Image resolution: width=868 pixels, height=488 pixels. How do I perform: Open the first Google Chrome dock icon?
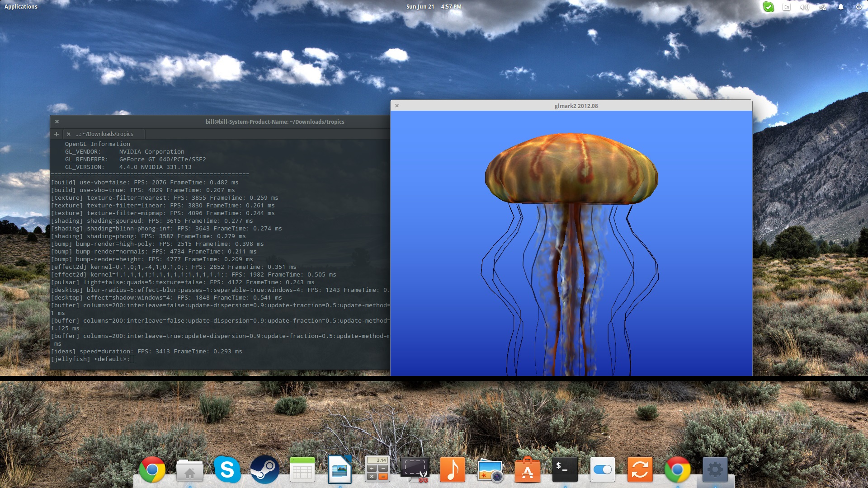pos(152,470)
